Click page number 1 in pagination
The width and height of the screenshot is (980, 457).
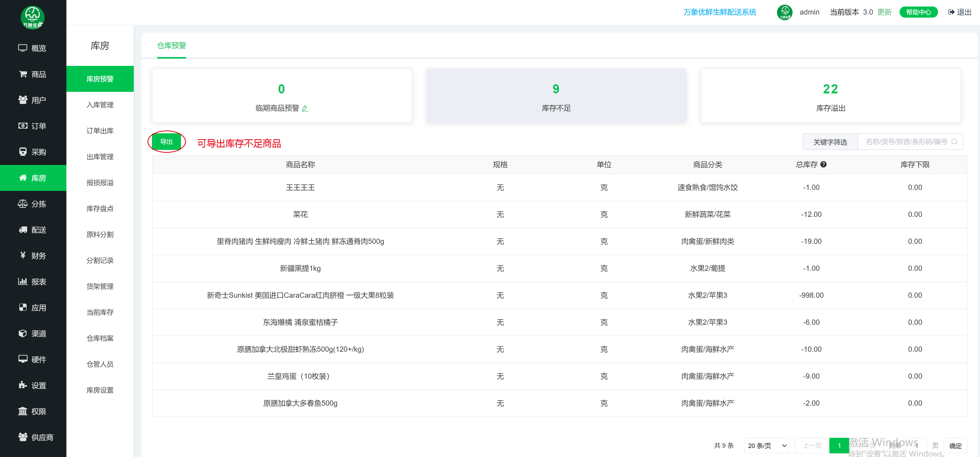tap(839, 446)
